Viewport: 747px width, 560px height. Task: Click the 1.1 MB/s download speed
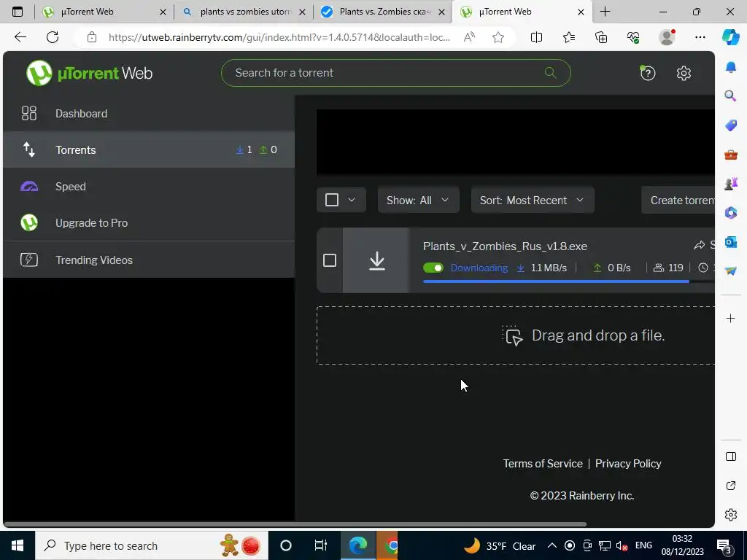[x=549, y=268]
